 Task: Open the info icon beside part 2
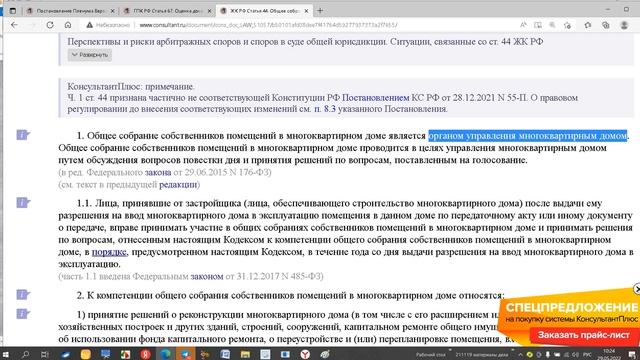pyautogui.click(x=23, y=294)
